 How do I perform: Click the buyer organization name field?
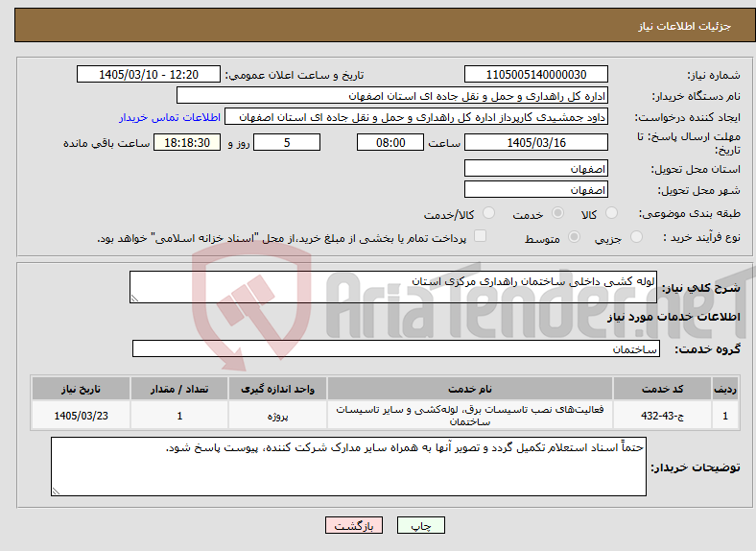[x=392, y=96]
